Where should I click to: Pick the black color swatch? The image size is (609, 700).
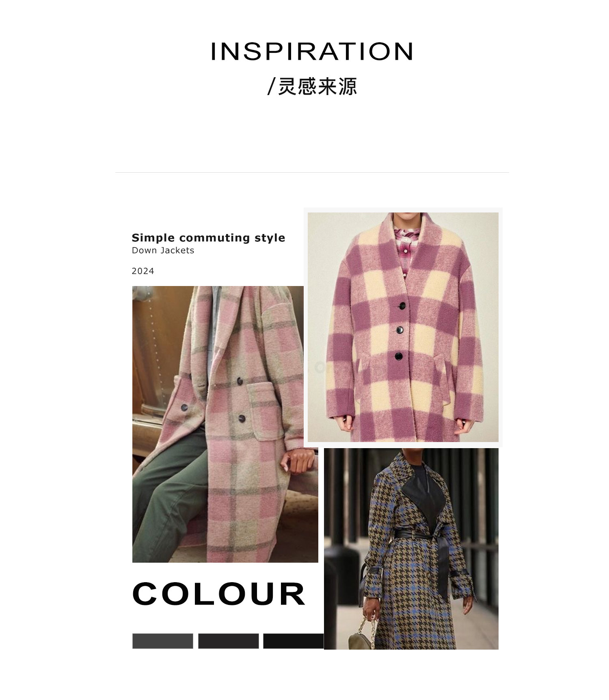294,641
